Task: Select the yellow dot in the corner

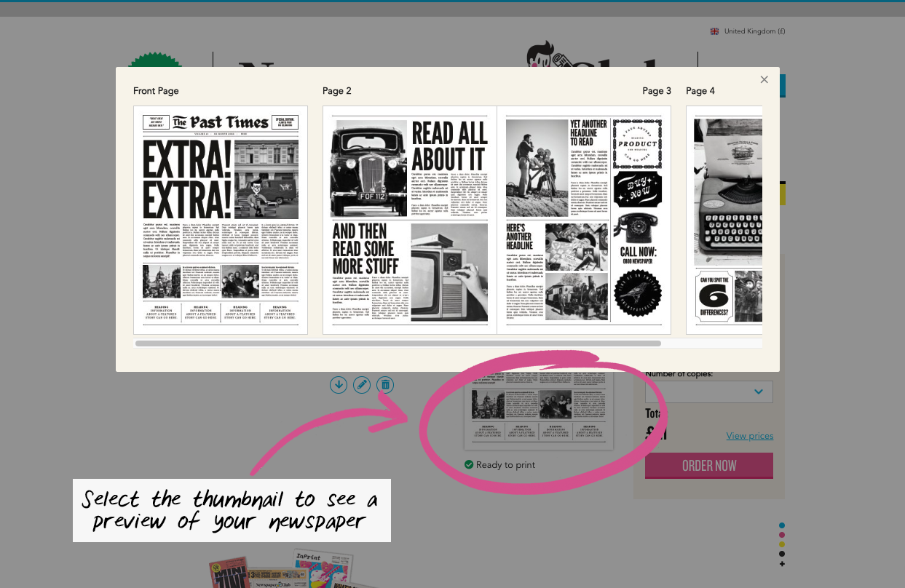Action: point(782,544)
